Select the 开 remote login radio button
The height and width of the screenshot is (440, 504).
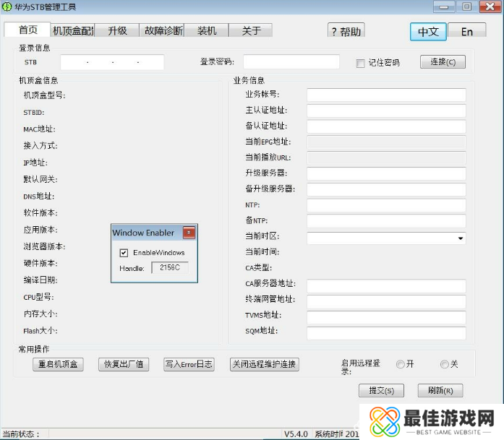tap(400, 365)
